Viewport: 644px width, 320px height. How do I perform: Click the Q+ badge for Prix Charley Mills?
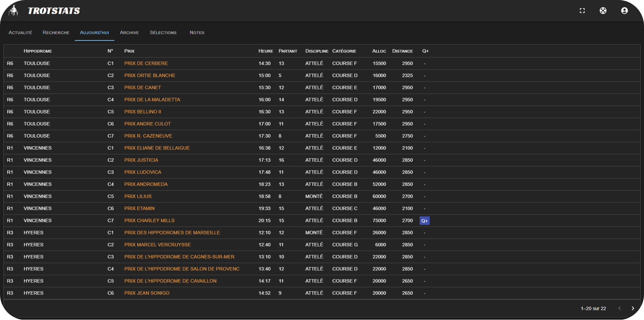pyautogui.click(x=425, y=221)
